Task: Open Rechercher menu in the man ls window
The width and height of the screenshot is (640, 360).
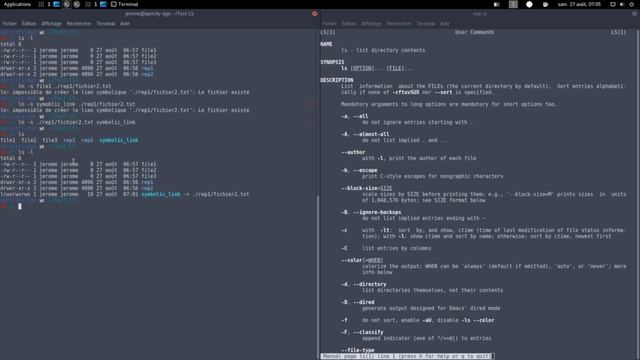Action: [399, 24]
